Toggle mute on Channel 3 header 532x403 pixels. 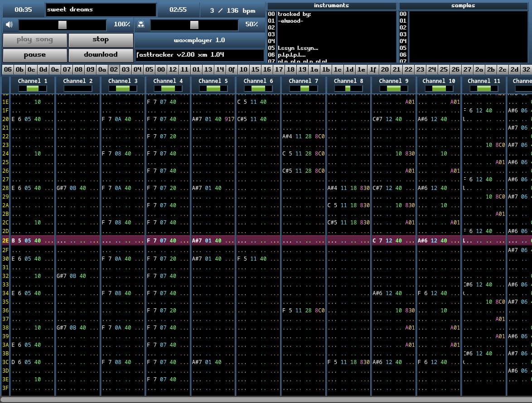click(x=123, y=84)
